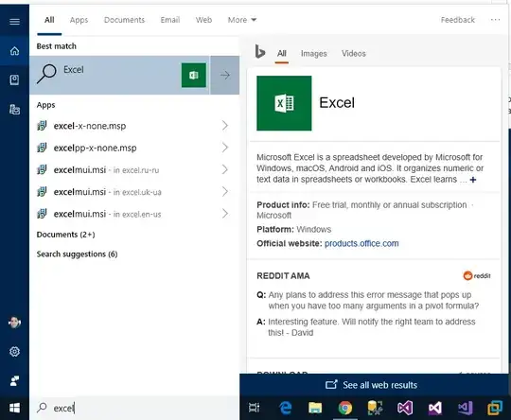511x420 pixels.
Task: Select the All search filter tab
Action: coord(49,20)
